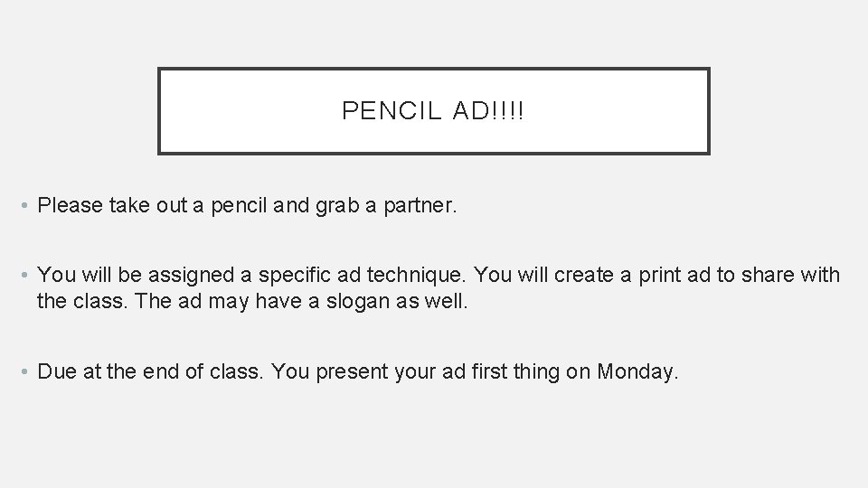This screenshot has height=488, width=868.
Task: Click the phrase 'the class' on wrapped line
Action: [x=79, y=301]
